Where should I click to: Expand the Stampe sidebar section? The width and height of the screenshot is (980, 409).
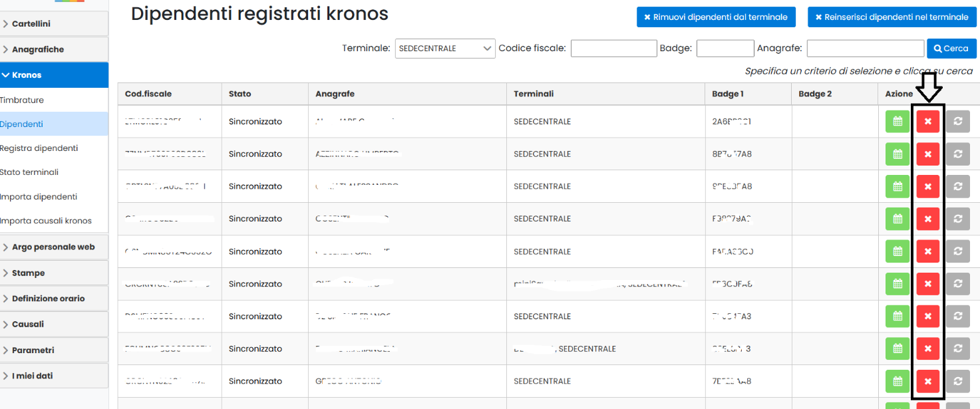(54, 273)
